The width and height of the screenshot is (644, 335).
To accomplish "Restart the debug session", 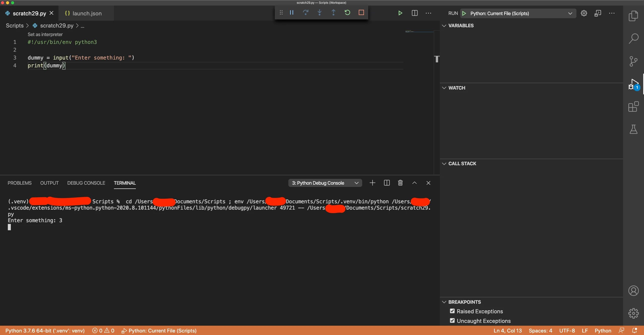I will coord(347,13).
